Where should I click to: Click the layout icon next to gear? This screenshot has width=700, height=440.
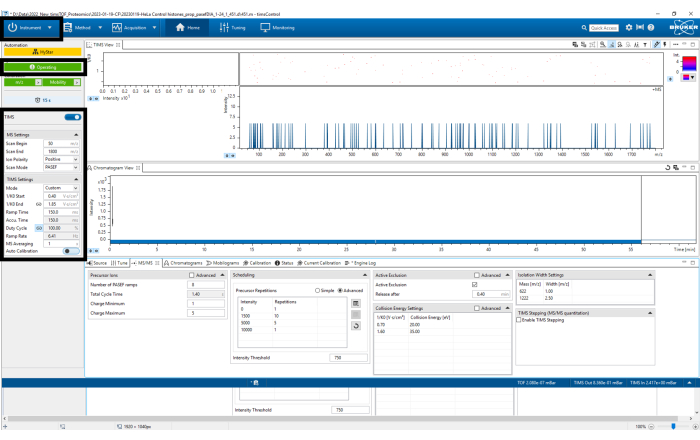coord(640,28)
